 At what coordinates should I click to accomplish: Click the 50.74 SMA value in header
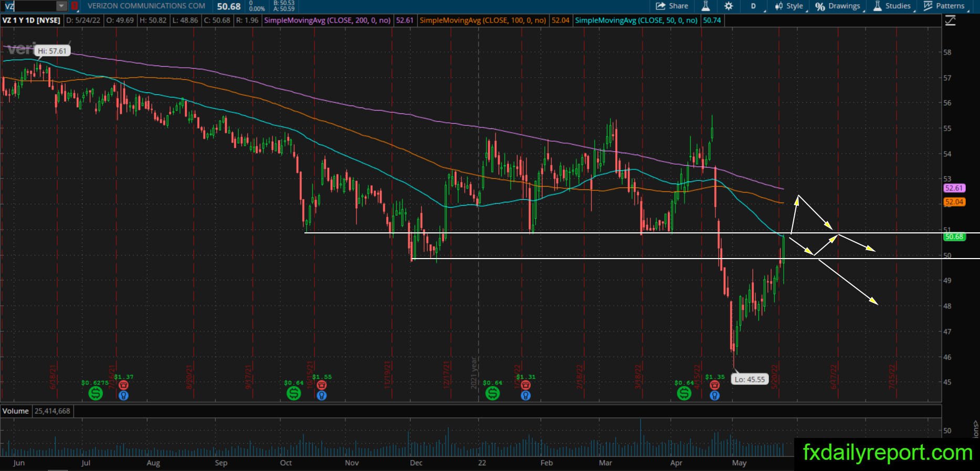coord(712,20)
